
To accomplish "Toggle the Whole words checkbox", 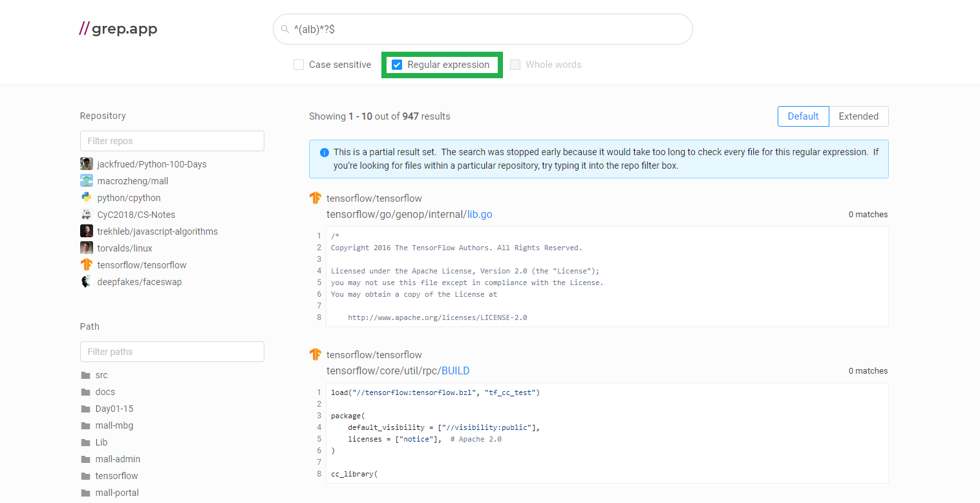I will [515, 65].
